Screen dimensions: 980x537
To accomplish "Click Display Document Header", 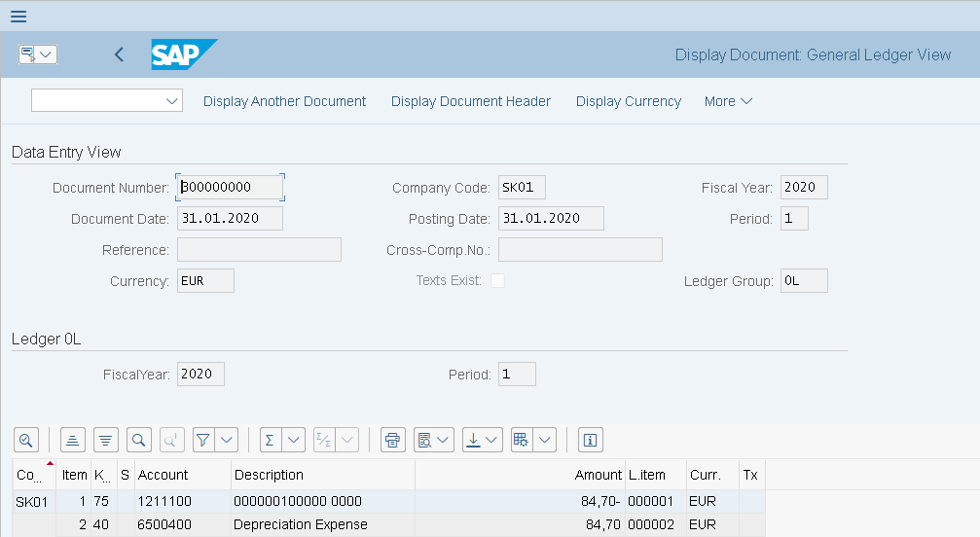I will point(471,101).
